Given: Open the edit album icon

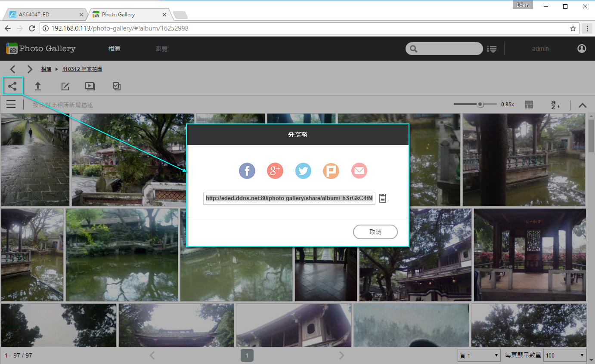Looking at the screenshot, I should [x=65, y=86].
